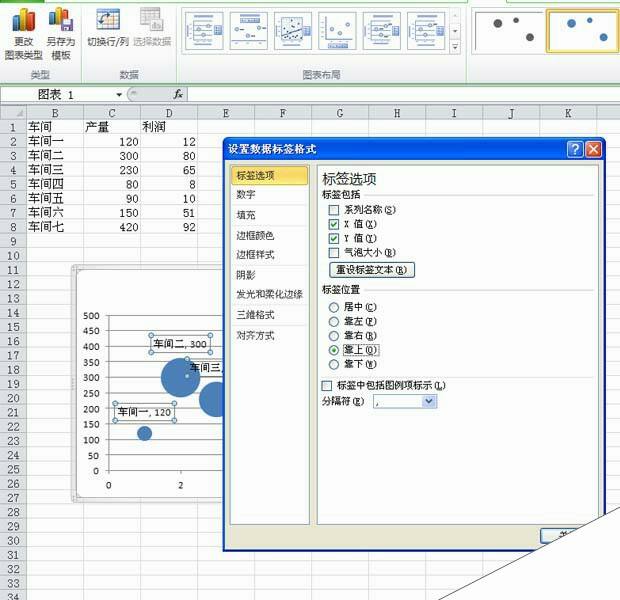Click the select-all corner of the sheet

tap(13, 114)
